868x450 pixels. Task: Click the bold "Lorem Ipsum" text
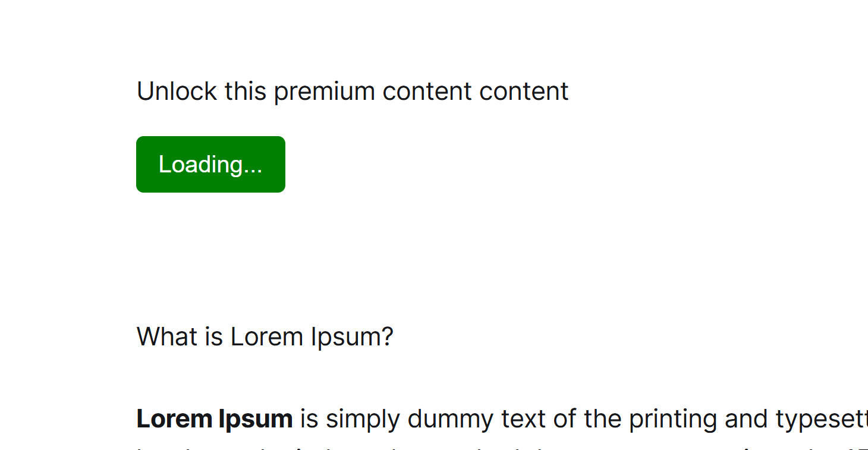tap(214, 419)
